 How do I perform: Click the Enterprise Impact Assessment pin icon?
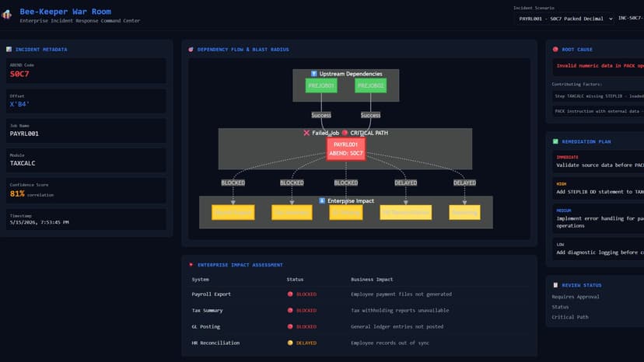[x=191, y=265]
